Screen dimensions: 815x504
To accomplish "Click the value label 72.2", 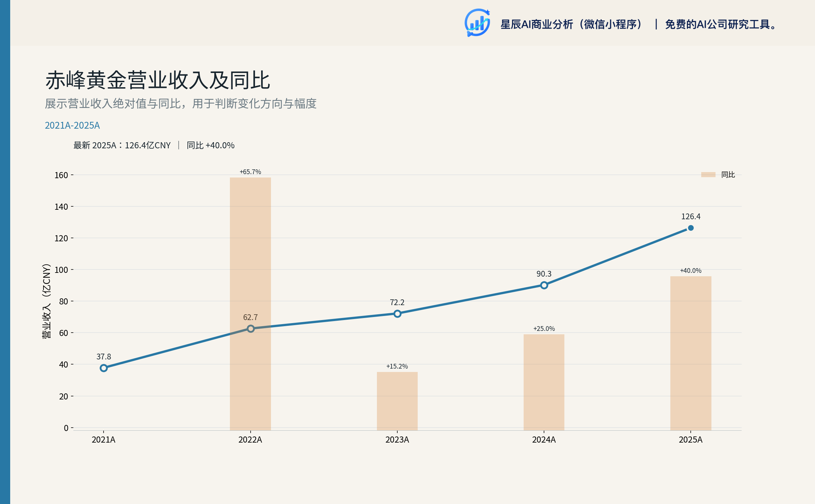I will pyautogui.click(x=397, y=302).
